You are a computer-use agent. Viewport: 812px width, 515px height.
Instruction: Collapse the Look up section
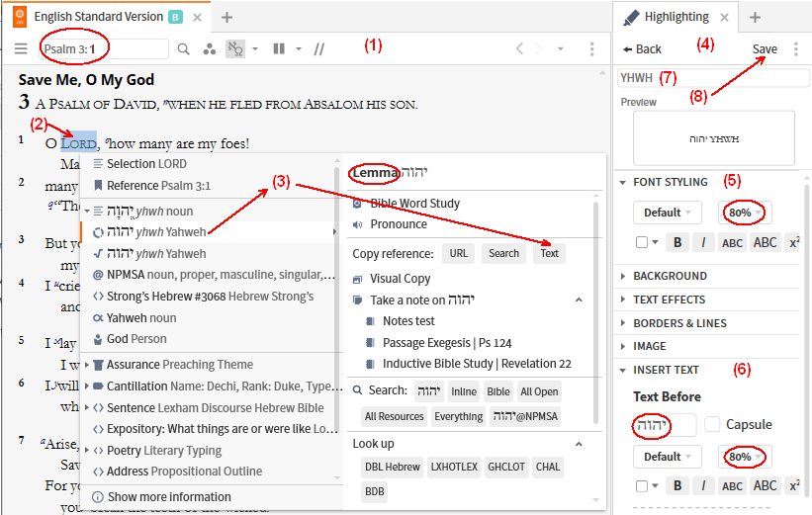[x=579, y=444]
